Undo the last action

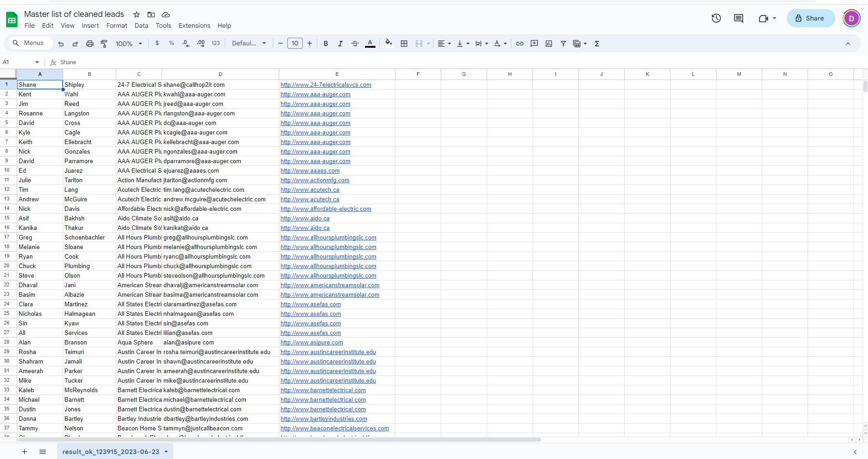click(x=61, y=44)
